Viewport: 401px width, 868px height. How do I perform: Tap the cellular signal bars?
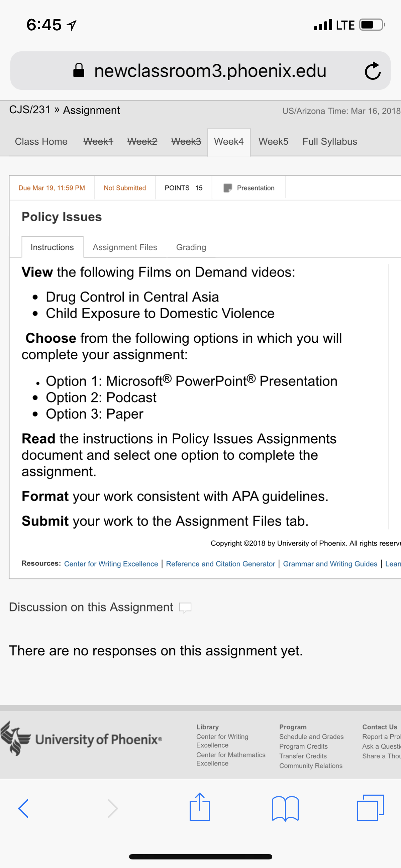pyautogui.click(x=323, y=25)
